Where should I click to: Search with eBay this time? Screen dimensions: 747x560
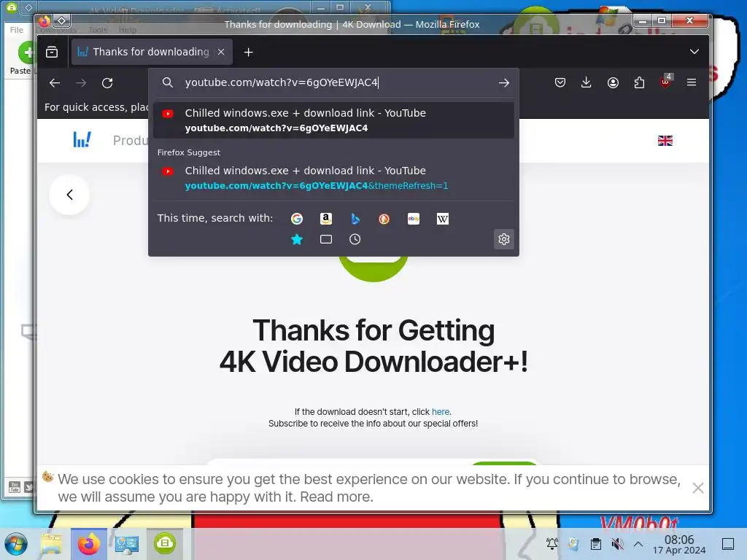[x=414, y=219]
